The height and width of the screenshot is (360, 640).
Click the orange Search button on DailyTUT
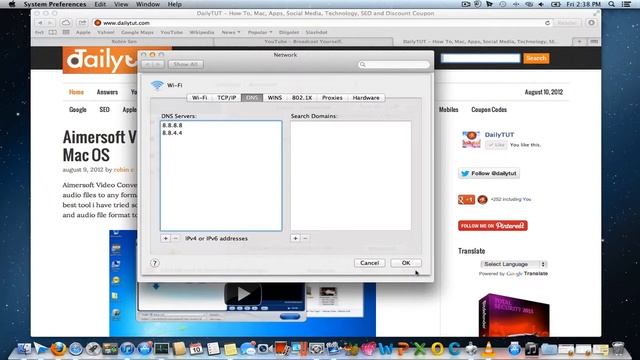pyautogui.click(x=536, y=58)
